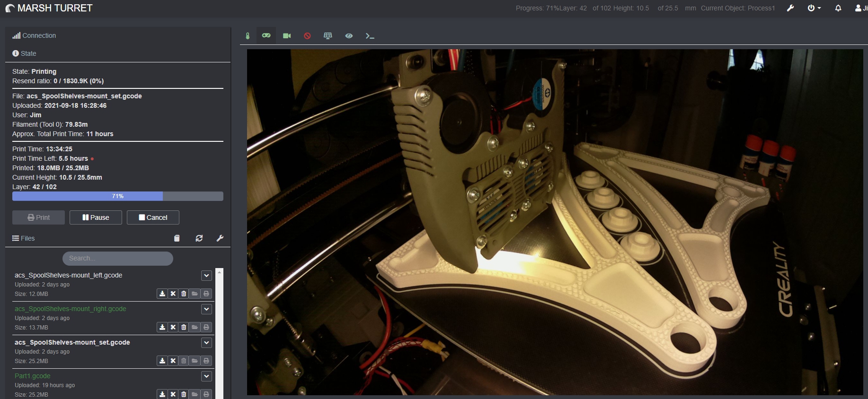
Task: Cancel the current print job
Action: 153,217
